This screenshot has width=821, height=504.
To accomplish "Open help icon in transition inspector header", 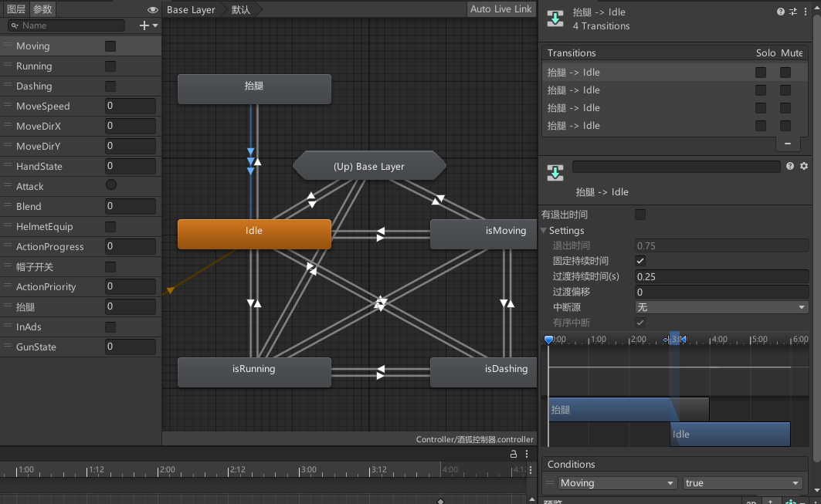I will point(781,12).
